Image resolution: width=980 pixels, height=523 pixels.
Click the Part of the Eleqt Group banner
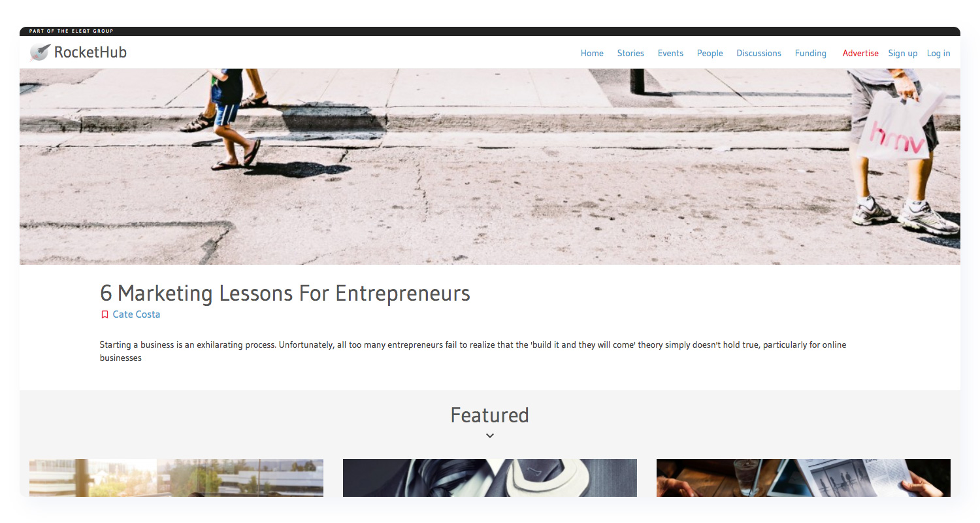point(71,31)
